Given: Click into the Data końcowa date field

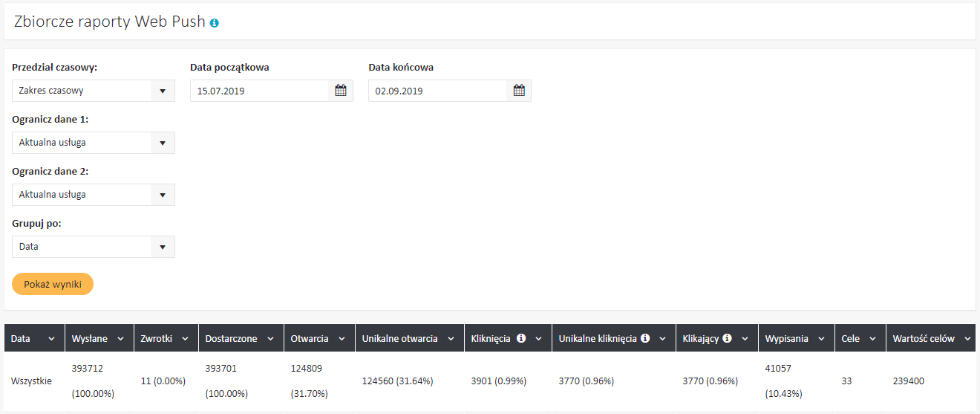Looking at the screenshot, I should tap(437, 91).
